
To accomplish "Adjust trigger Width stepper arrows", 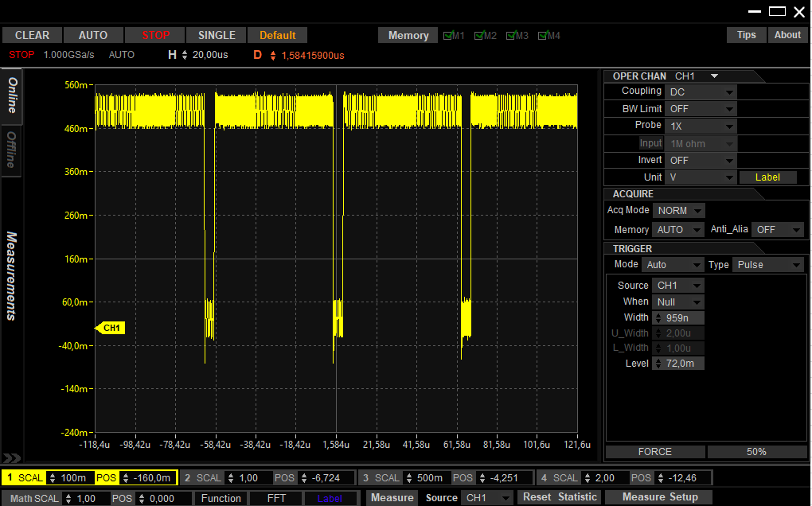I will pyautogui.click(x=658, y=317).
